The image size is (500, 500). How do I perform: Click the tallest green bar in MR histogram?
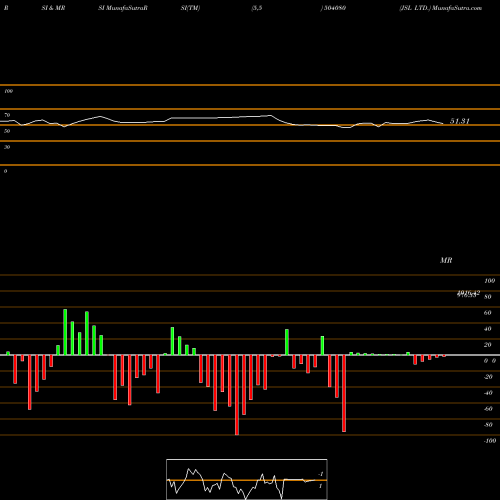pos(65,332)
